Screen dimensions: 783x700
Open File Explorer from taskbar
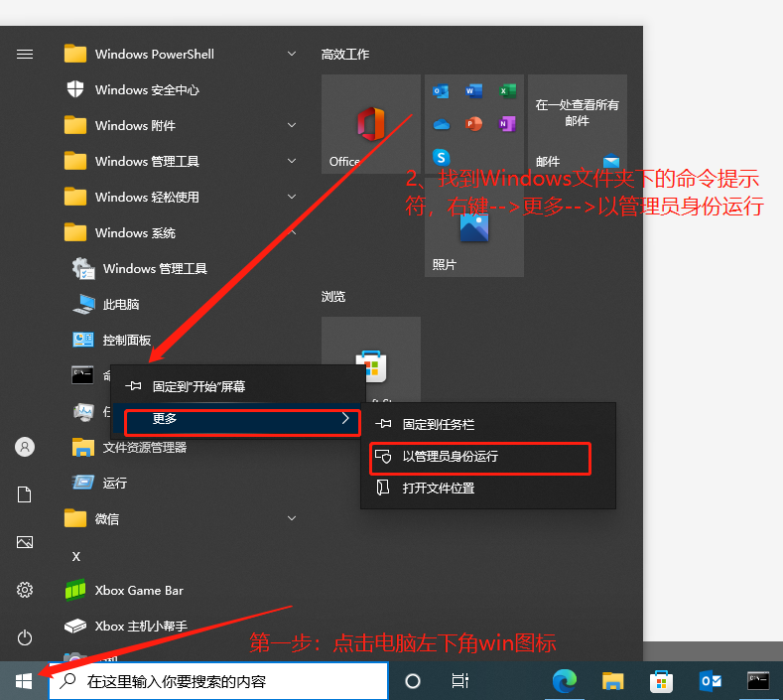click(612, 681)
